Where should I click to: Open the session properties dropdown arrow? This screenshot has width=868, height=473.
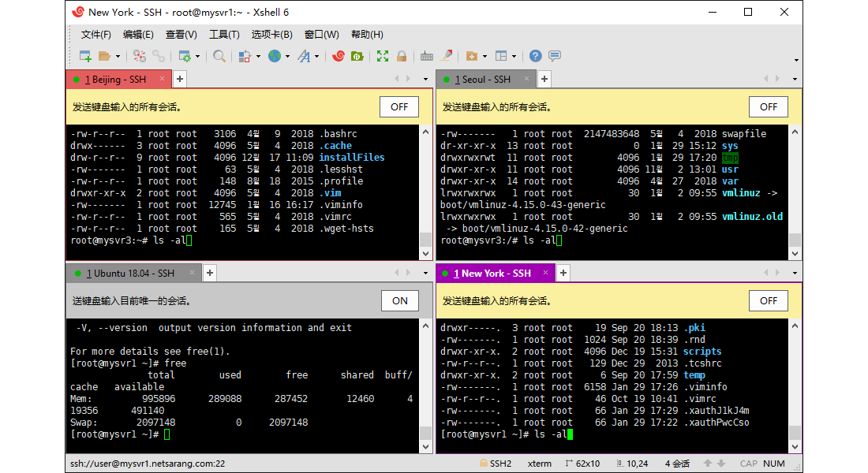point(198,56)
